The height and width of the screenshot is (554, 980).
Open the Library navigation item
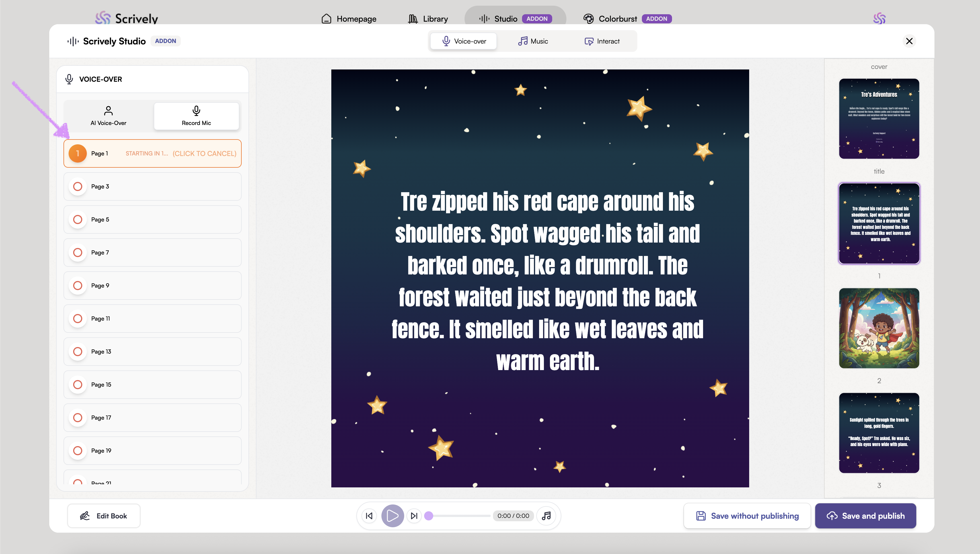coord(428,19)
